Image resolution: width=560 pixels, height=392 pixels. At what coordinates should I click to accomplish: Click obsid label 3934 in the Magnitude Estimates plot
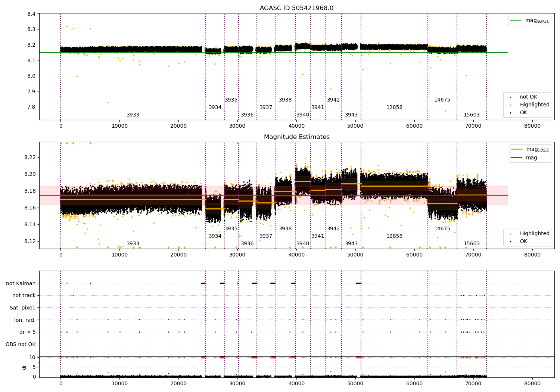215,236
